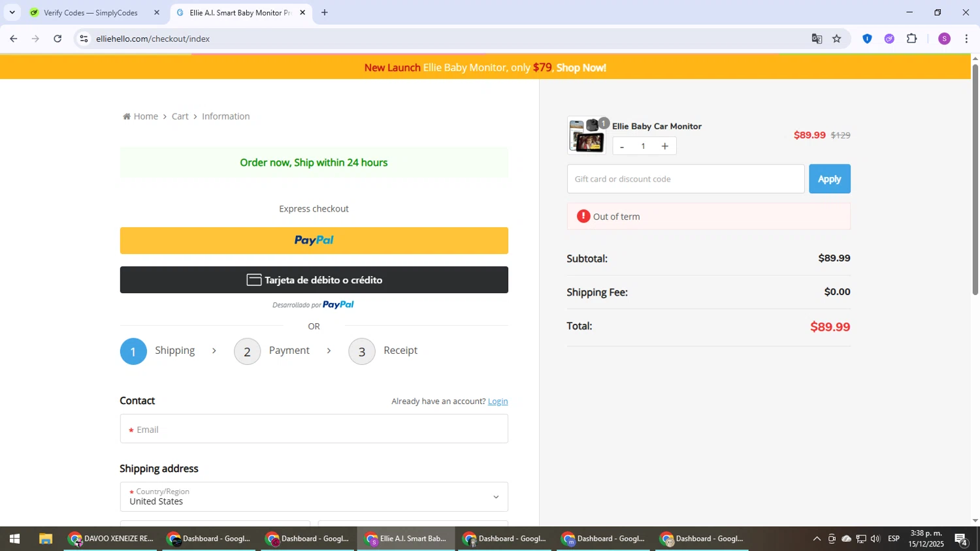Click the quantity value field

[643, 146]
